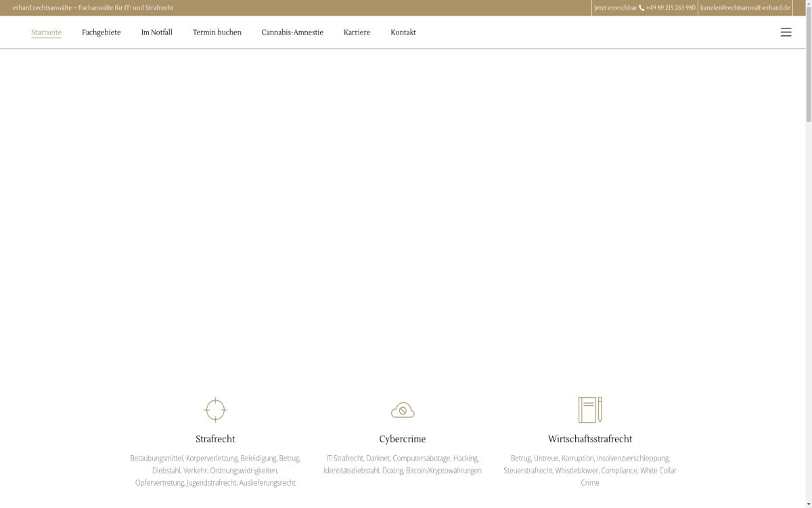Open the Karriere page
This screenshot has width=812, height=508.
pyautogui.click(x=357, y=33)
